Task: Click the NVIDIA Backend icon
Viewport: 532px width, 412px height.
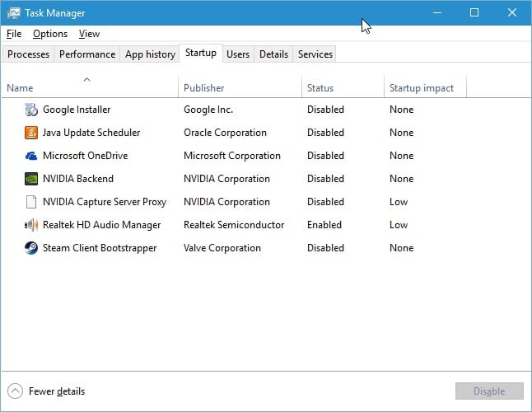Action: [31, 179]
